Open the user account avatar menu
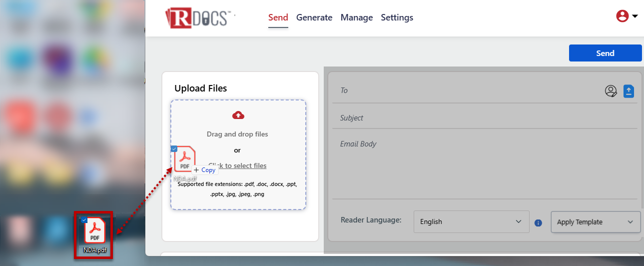This screenshot has width=644, height=266. (x=622, y=16)
